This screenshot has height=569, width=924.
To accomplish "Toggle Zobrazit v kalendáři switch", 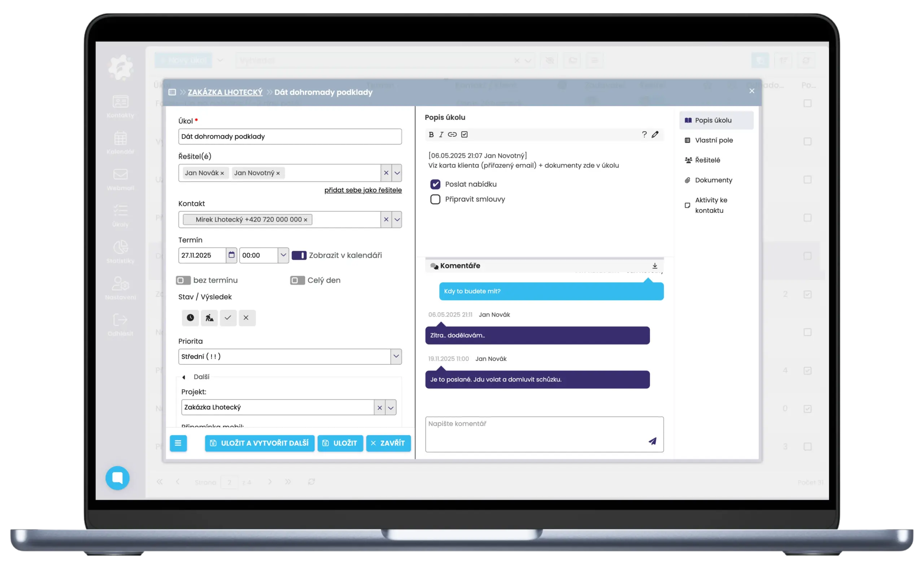I will tap(299, 255).
